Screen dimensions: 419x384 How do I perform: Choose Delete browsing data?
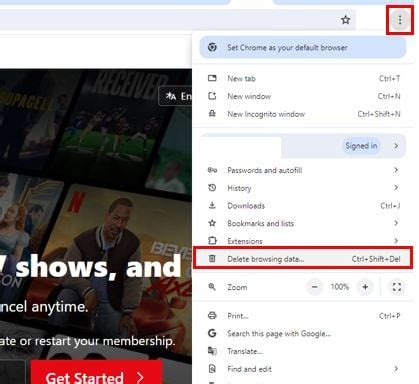(x=303, y=258)
